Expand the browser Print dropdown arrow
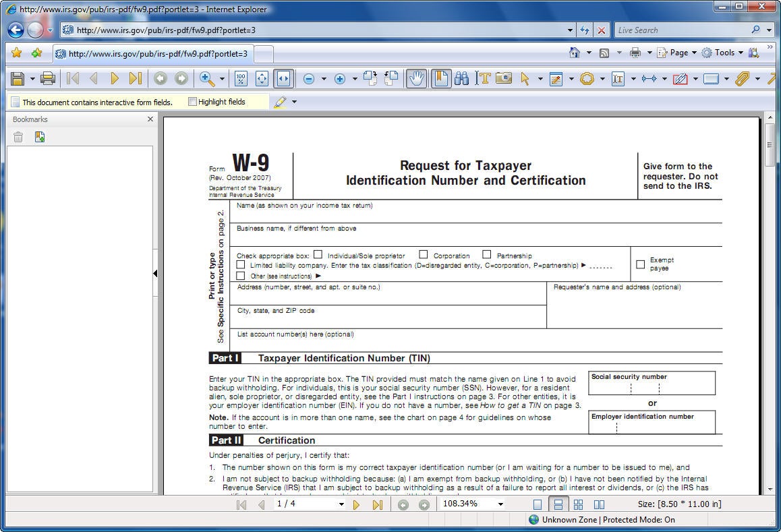This screenshot has height=532, width=781. coord(649,53)
